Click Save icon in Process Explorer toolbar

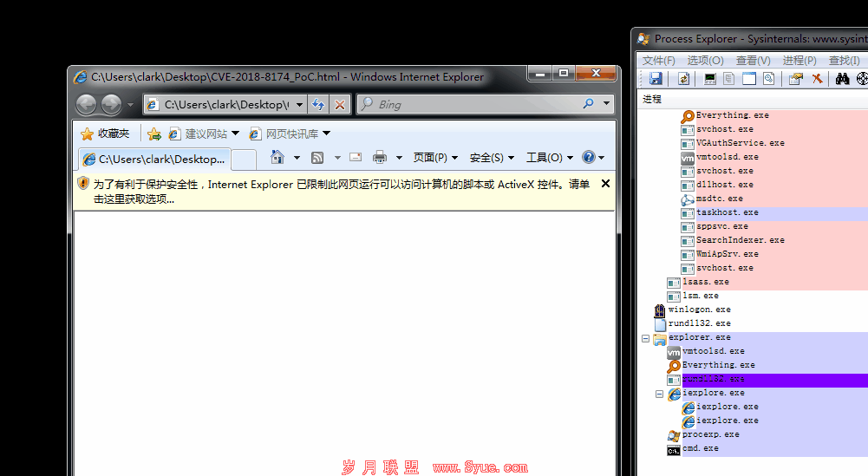(656, 79)
